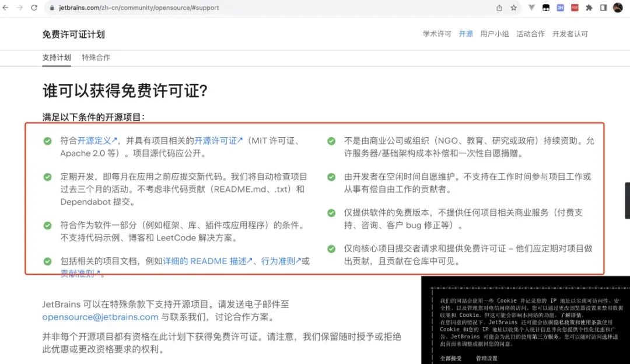
Task: Select the 支持计划 tab
Action: point(57,57)
